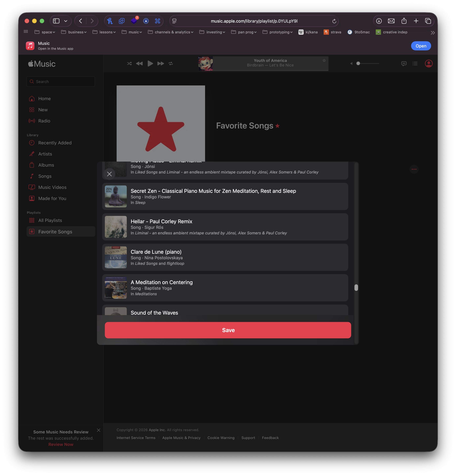This screenshot has width=456, height=476.
Task: Open the strava bookmark
Action: 332,32
